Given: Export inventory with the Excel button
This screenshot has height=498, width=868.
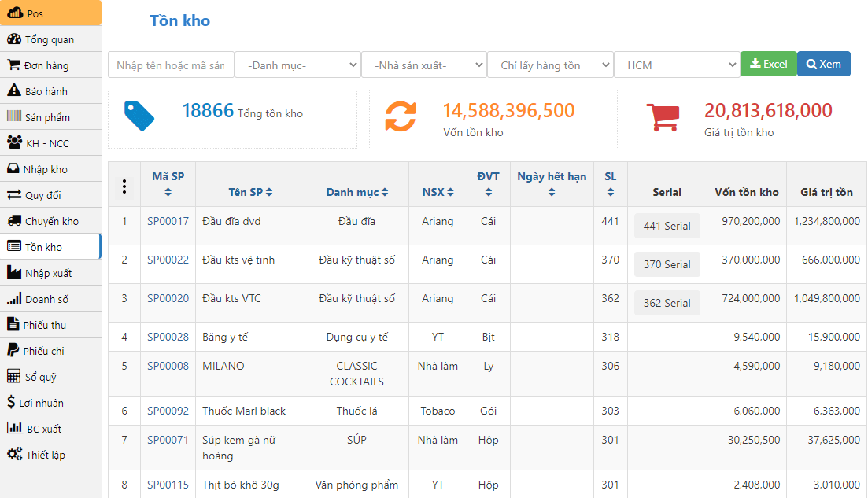Looking at the screenshot, I should [768, 65].
